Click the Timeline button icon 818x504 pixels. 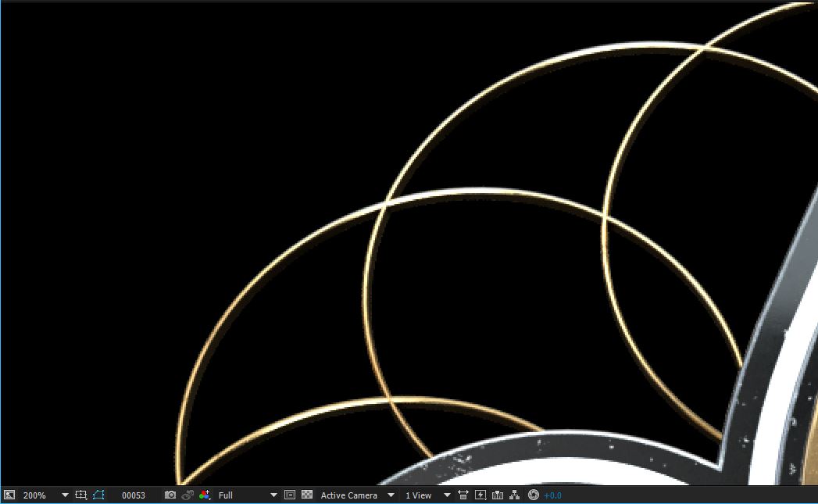pos(498,495)
